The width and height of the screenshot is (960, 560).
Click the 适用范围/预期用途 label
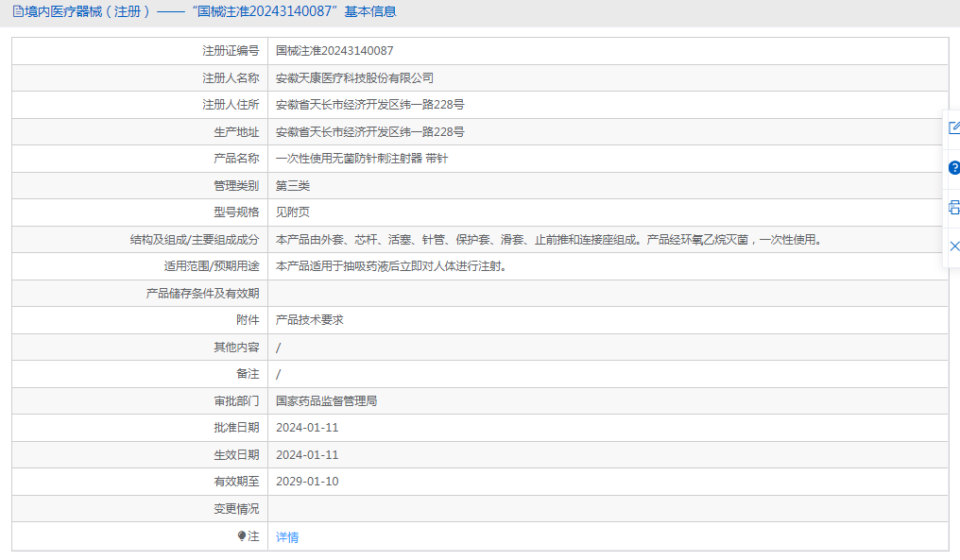click(x=212, y=266)
